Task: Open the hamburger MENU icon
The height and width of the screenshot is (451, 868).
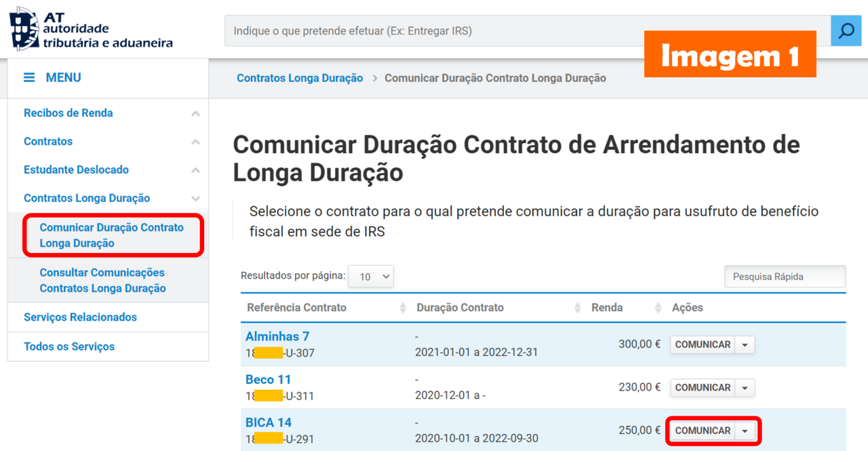Action: (28, 77)
